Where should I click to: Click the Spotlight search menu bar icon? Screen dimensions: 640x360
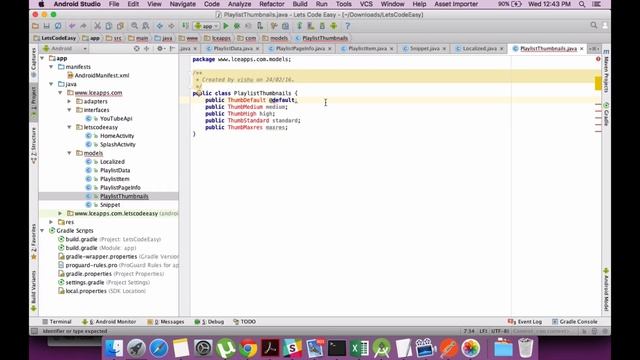point(582,4)
